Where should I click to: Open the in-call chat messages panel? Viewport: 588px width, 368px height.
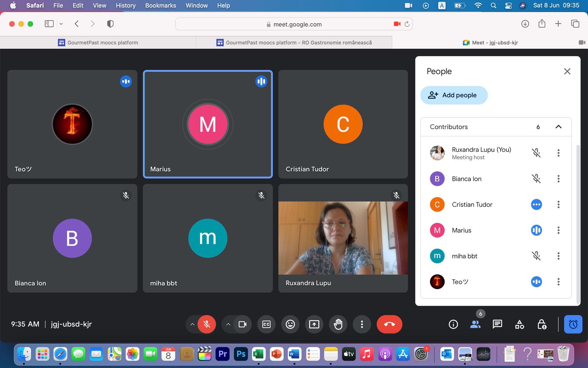point(497,324)
